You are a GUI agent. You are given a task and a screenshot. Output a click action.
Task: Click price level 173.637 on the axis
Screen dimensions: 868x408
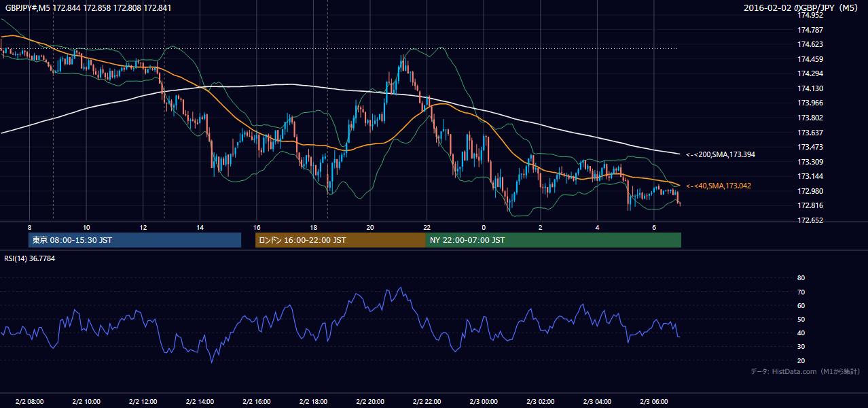click(x=809, y=133)
